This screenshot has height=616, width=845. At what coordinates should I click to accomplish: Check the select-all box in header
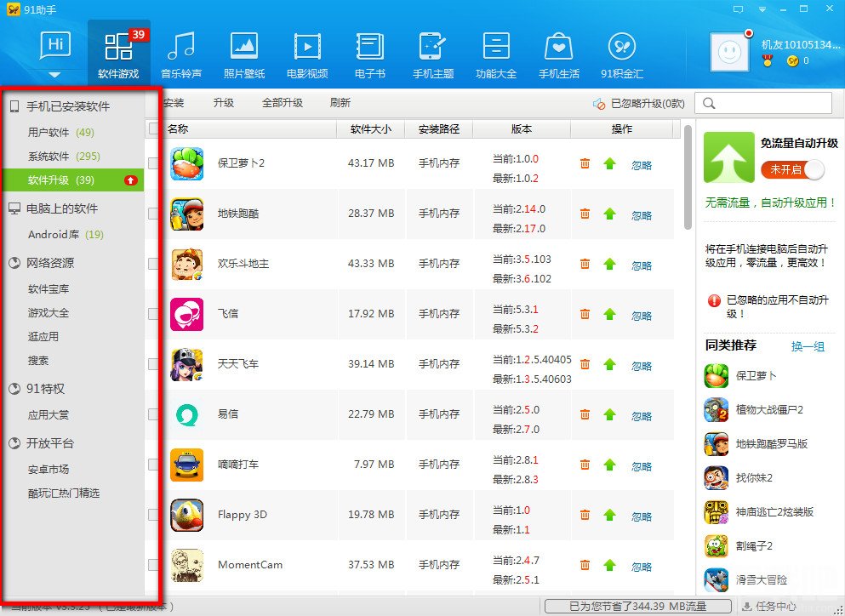point(153,128)
